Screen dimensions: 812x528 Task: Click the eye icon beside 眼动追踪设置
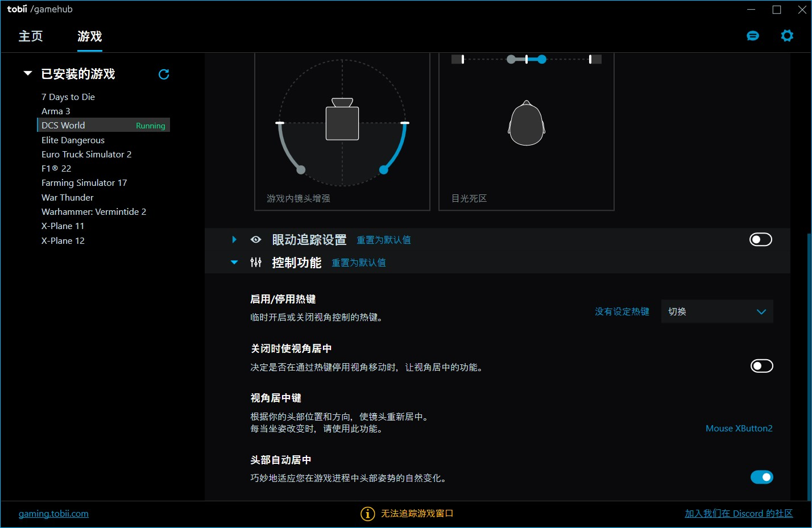(256, 240)
